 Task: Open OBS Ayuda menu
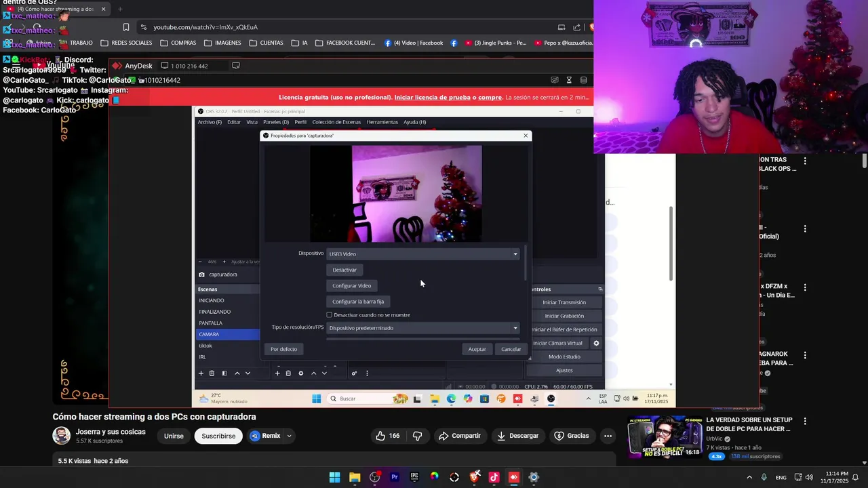coord(415,122)
